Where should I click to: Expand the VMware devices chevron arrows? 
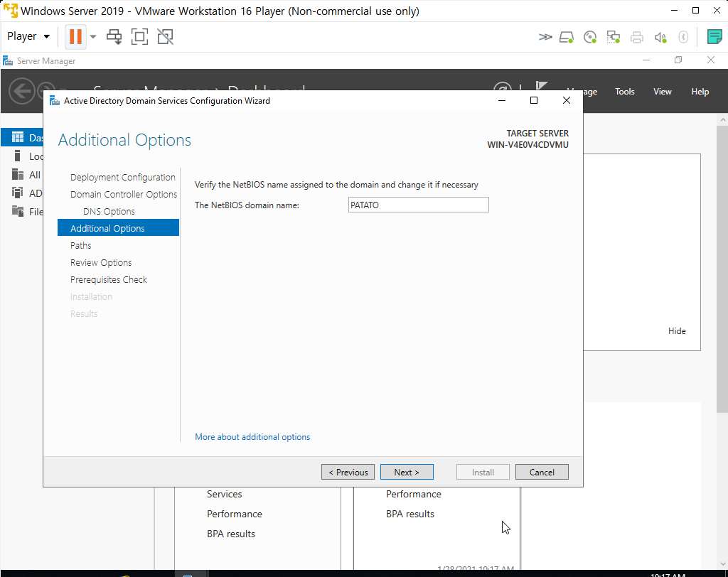tap(545, 37)
